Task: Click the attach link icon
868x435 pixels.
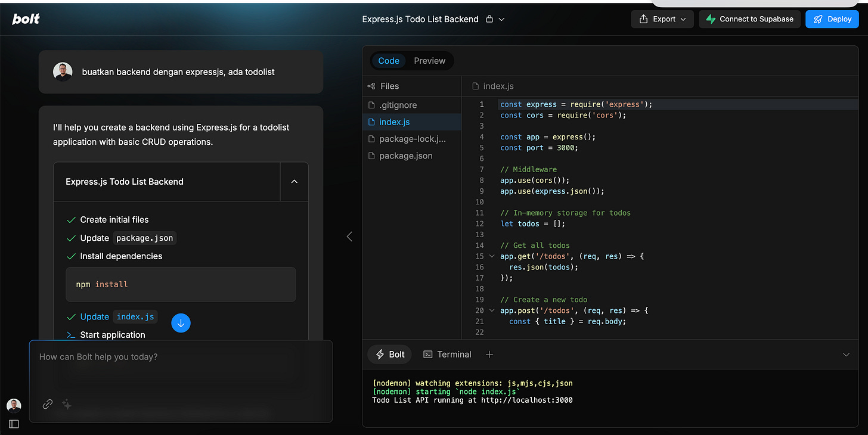Action: [x=48, y=405]
